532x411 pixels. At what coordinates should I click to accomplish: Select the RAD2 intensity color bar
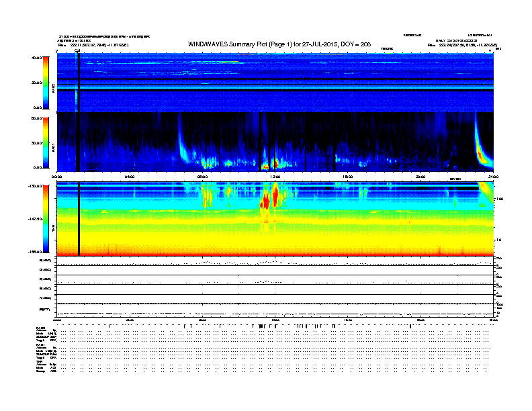pyautogui.click(x=46, y=83)
